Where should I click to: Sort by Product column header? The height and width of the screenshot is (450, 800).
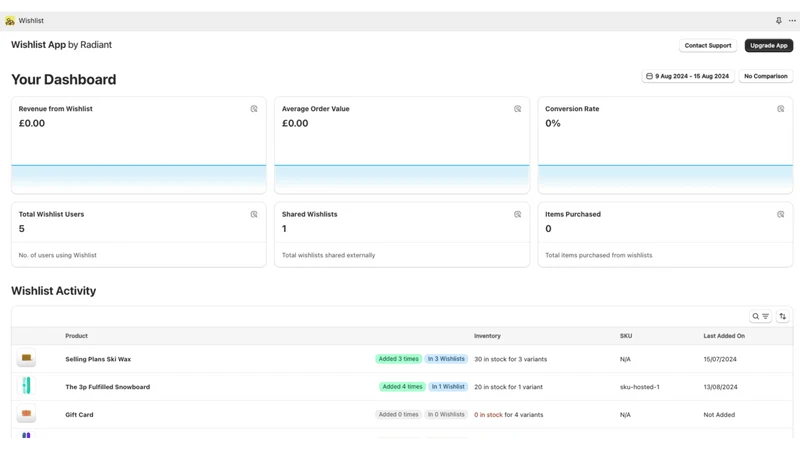coord(77,336)
